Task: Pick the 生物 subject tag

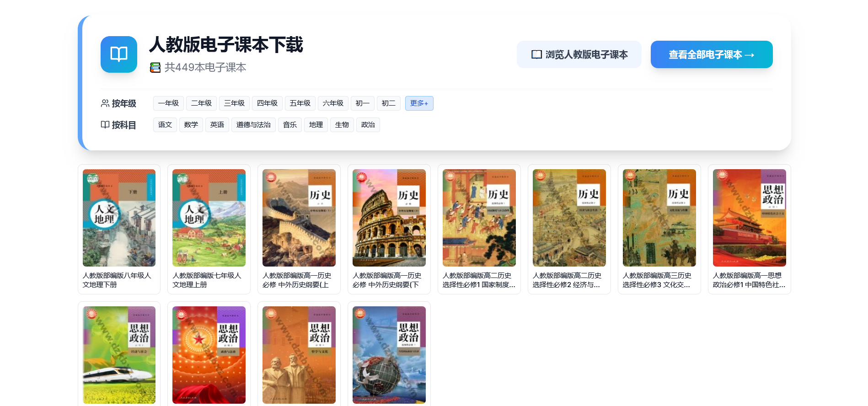Action: 342,125
